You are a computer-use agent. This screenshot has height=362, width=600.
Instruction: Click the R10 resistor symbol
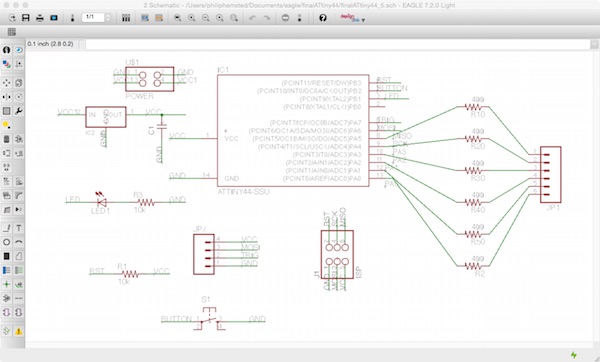coord(473,108)
